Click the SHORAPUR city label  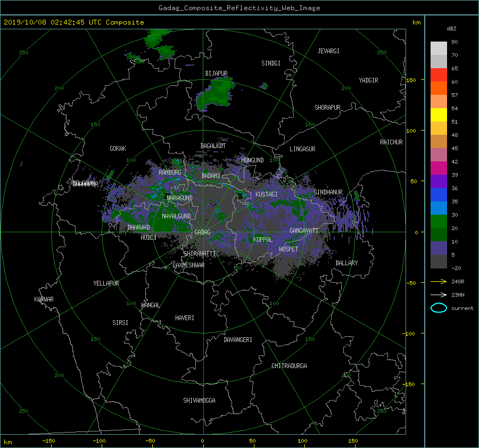327,108
